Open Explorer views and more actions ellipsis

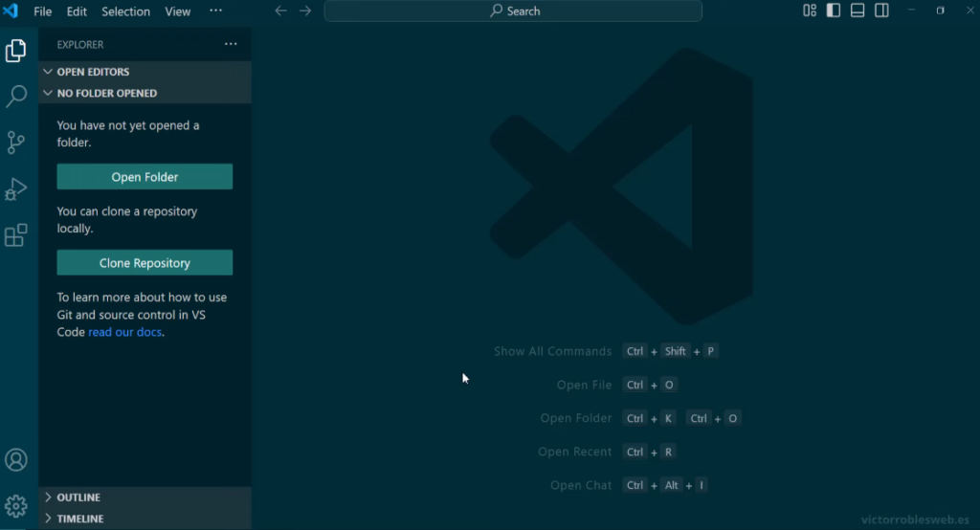click(231, 44)
